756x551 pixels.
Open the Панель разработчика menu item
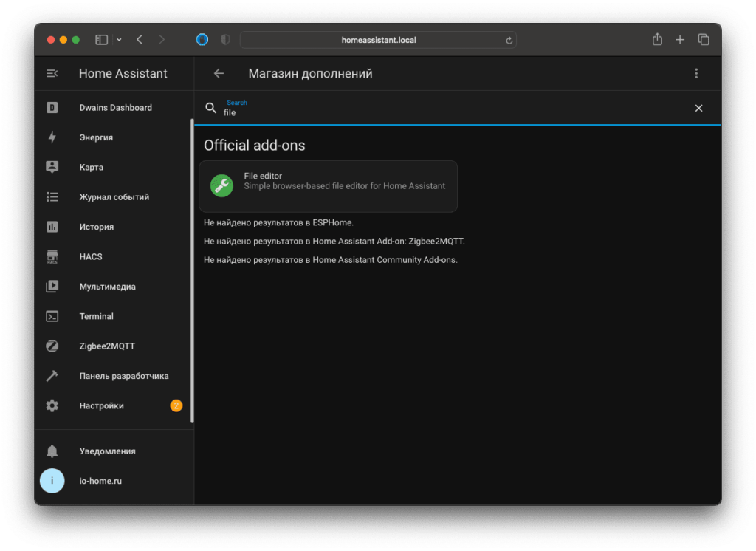click(114, 376)
